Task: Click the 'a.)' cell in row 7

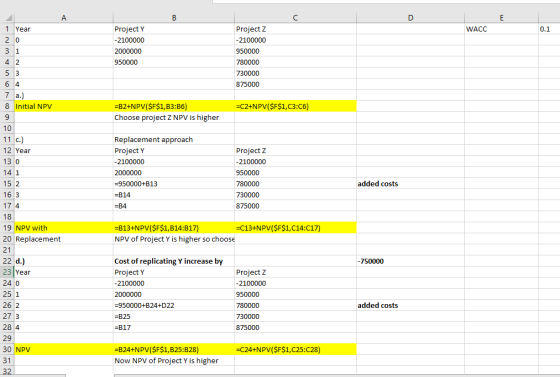Action: 64,95
